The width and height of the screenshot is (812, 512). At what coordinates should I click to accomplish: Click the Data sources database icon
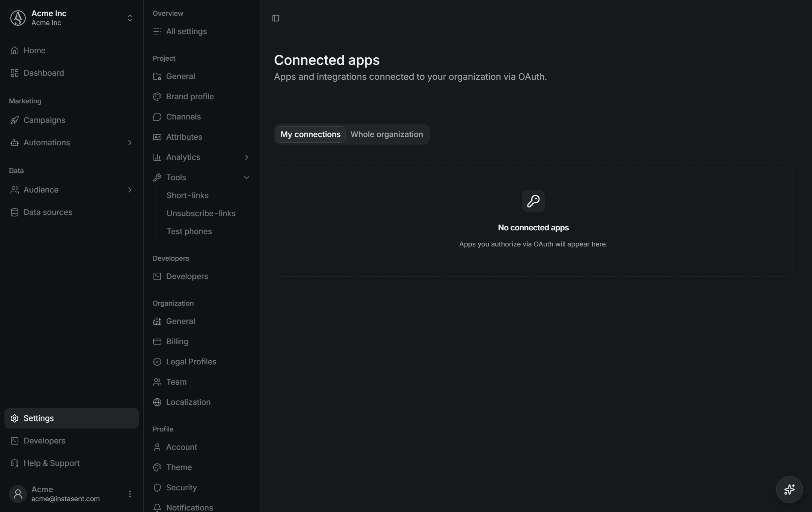(x=15, y=212)
